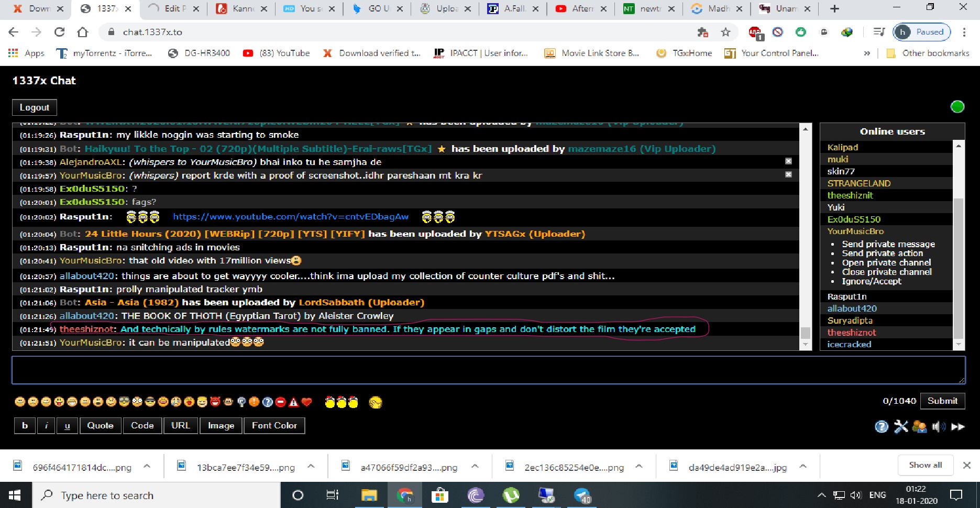This screenshot has height=508, width=980.
Task: Collapse YourMusicBro user menu
Action: [855, 231]
